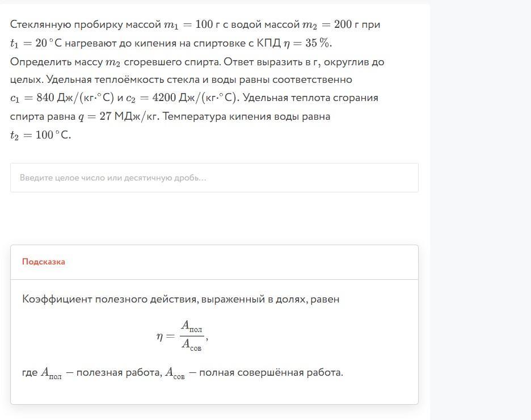Click the q = 27 МДж/кг value
This screenshot has width=531, height=420.
(118, 117)
